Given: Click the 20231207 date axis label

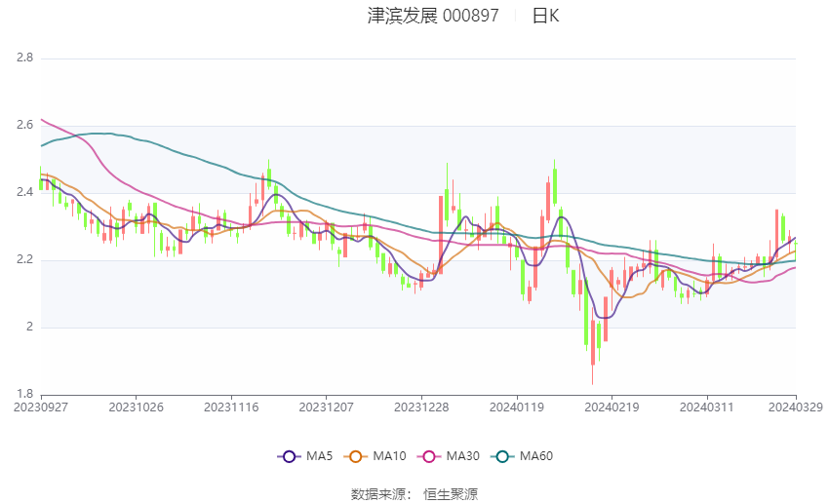Looking at the screenshot, I should (326, 407).
